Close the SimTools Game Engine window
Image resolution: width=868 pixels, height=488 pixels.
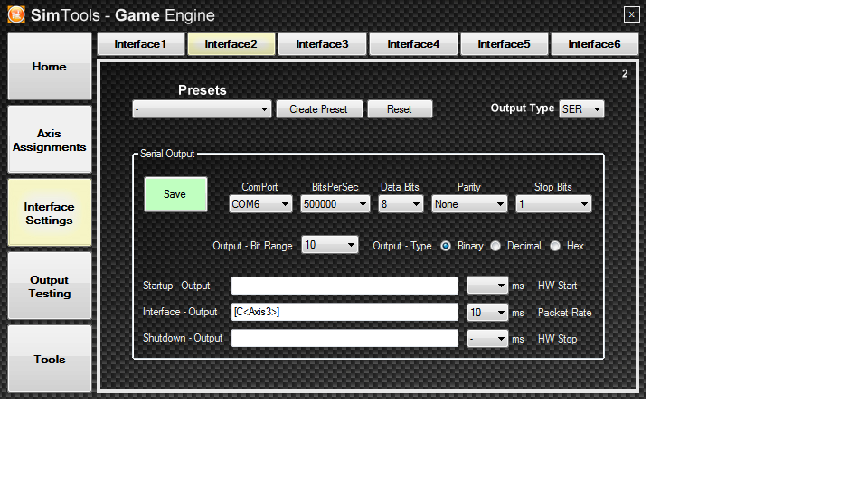click(631, 14)
